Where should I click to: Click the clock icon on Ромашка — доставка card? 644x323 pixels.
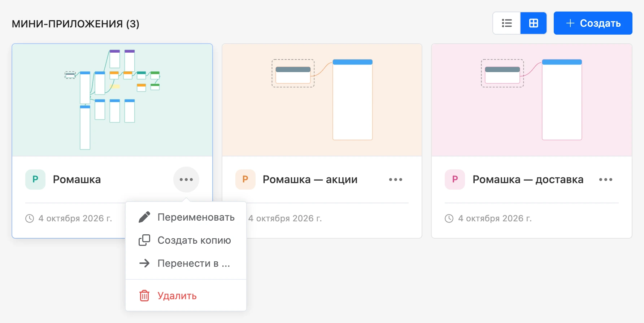pyautogui.click(x=449, y=218)
